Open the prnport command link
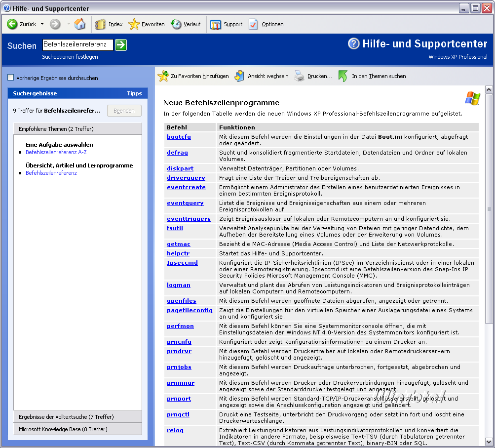The image size is (495, 448). (179, 399)
